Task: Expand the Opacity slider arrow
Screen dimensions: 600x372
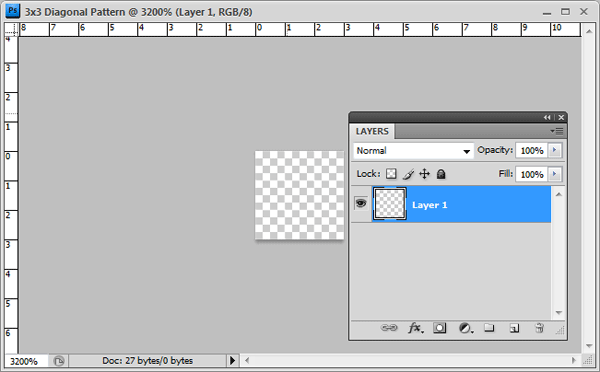Action: coord(554,150)
